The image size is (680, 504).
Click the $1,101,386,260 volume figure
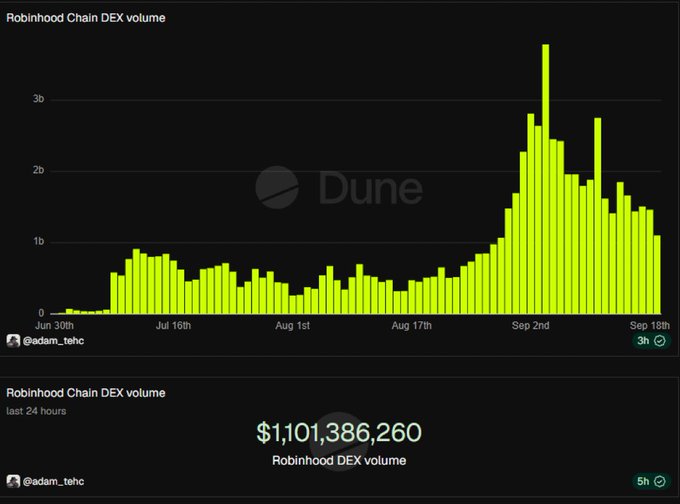pyautogui.click(x=339, y=432)
